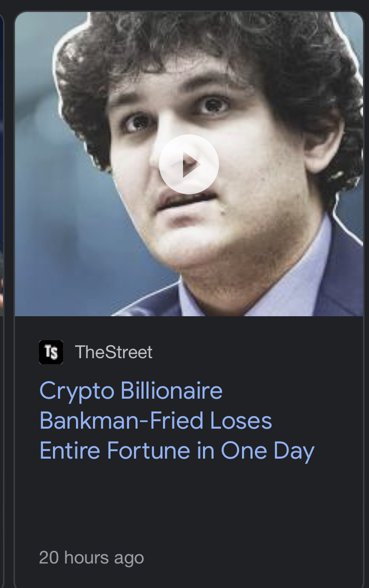Click the word 'Crypto' in the headline
The height and width of the screenshot is (588, 369).
click(77, 391)
